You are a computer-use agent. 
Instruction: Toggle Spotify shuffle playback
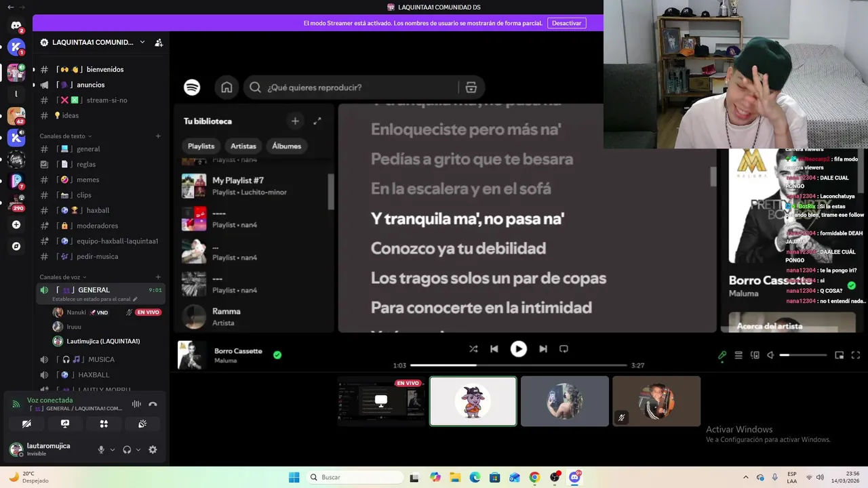(473, 349)
